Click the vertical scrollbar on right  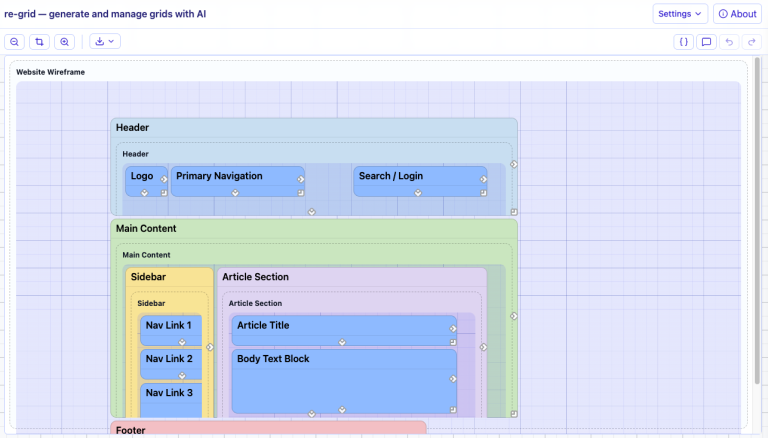[757, 220]
